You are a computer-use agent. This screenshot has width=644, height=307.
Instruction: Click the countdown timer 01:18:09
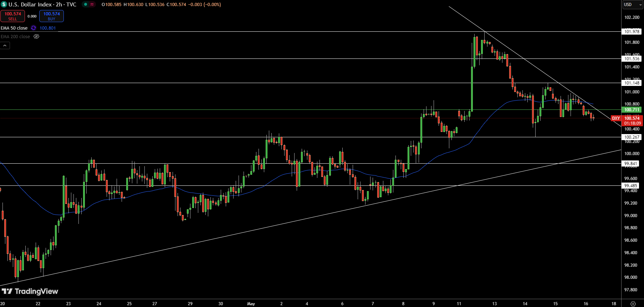632,123
